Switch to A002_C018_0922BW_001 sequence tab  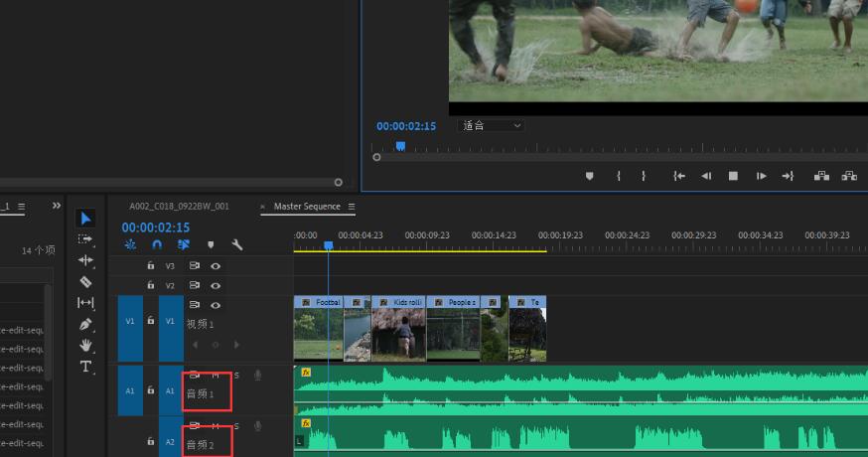[179, 206]
